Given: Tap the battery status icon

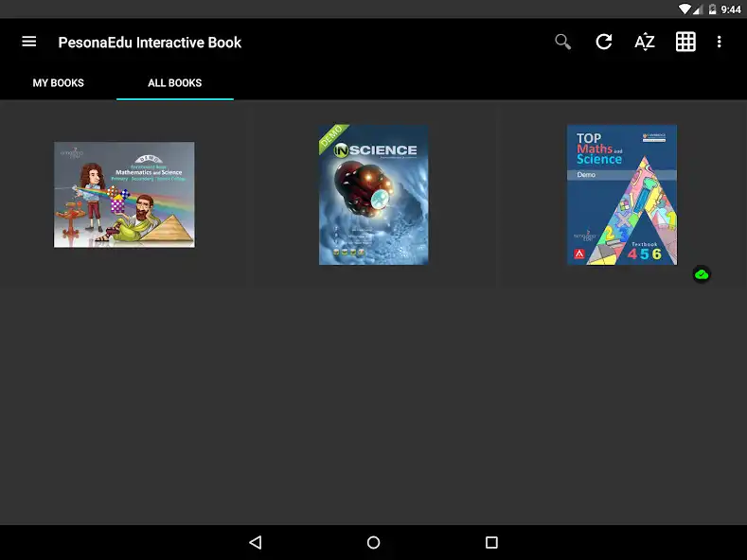Looking at the screenshot, I should (x=712, y=9).
